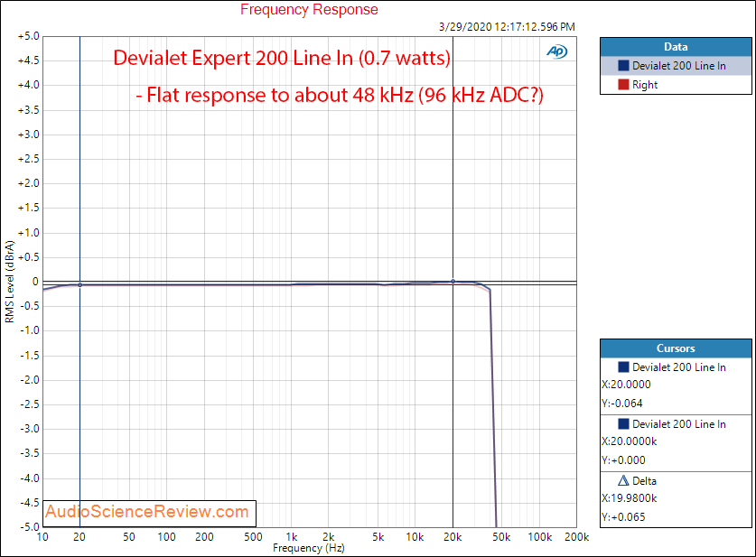
Task: Click the Frequency (Hz) axis label
Action: tap(309, 548)
